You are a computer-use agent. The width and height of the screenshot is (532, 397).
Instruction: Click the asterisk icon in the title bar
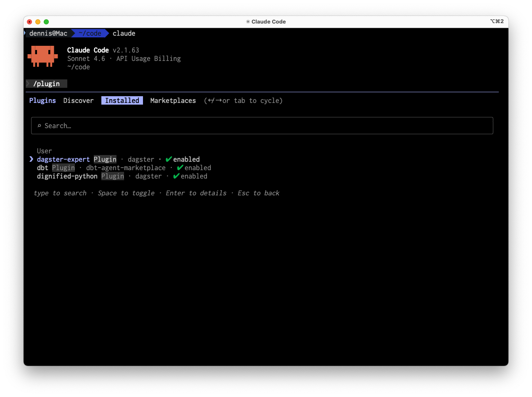[247, 21]
